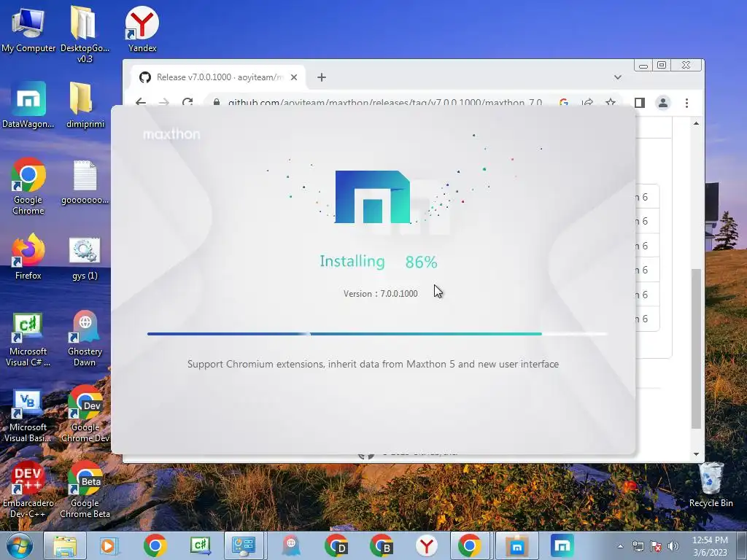Switch to the active Chrome taskbar window

pyautogui.click(x=469, y=546)
